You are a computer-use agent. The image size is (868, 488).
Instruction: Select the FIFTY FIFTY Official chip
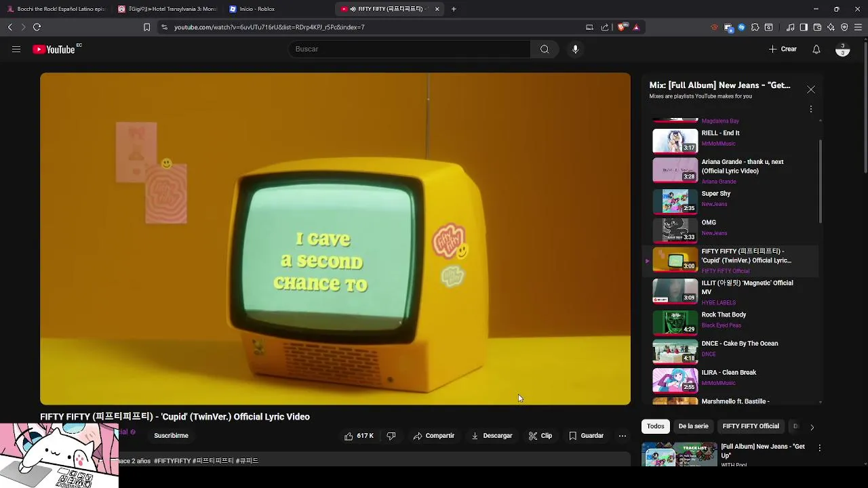click(751, 426)
